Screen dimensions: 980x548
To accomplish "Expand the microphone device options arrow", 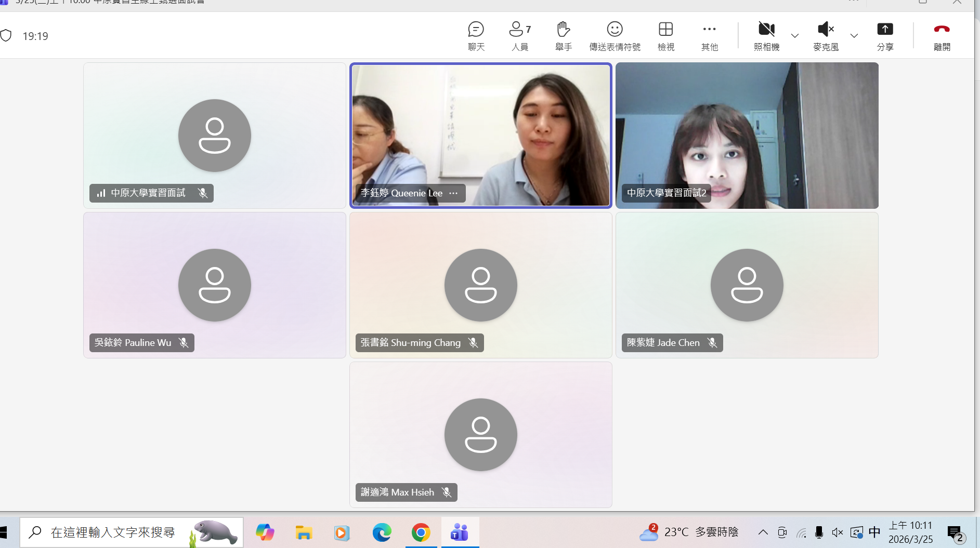I will pos(854,36).
